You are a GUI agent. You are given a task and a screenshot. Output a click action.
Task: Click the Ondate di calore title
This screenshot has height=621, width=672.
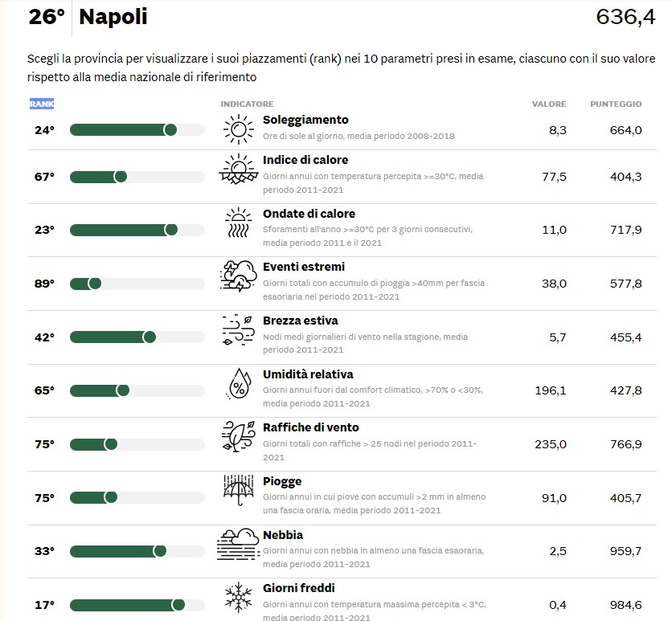pyautogui.click(x=309, y=213)
